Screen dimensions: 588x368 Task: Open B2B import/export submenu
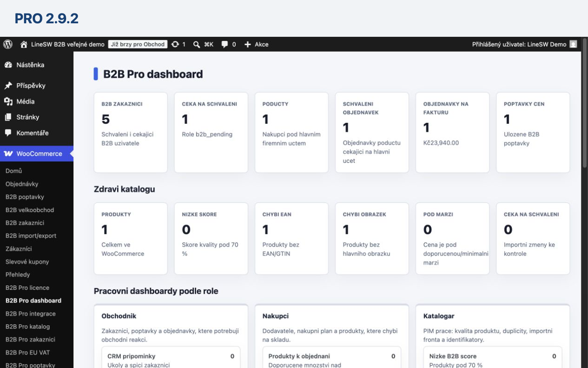coord(31,236)
